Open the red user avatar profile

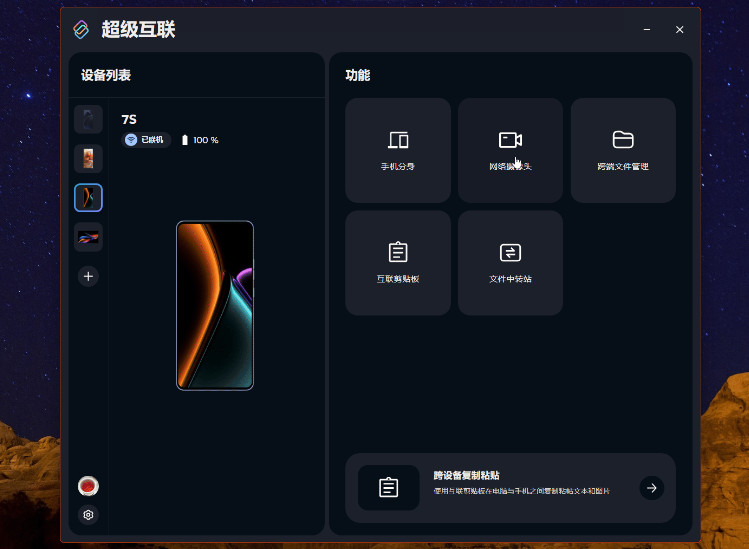(x=88, y=486)
